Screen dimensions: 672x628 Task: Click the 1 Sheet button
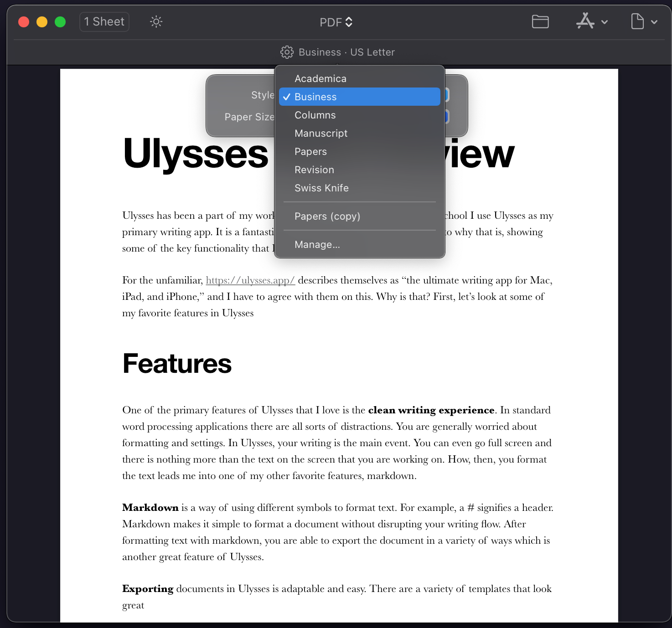tap(104, 21)
